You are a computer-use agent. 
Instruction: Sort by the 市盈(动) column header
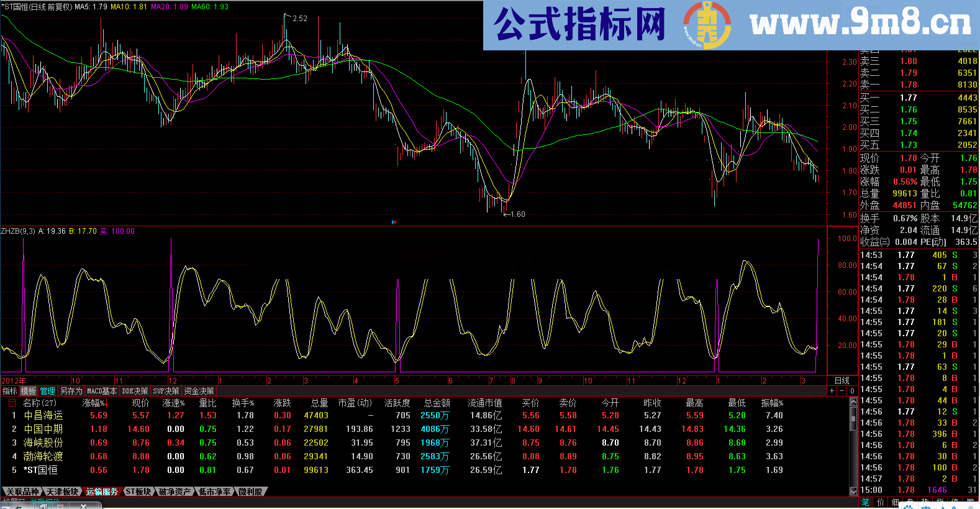point(355,403)
